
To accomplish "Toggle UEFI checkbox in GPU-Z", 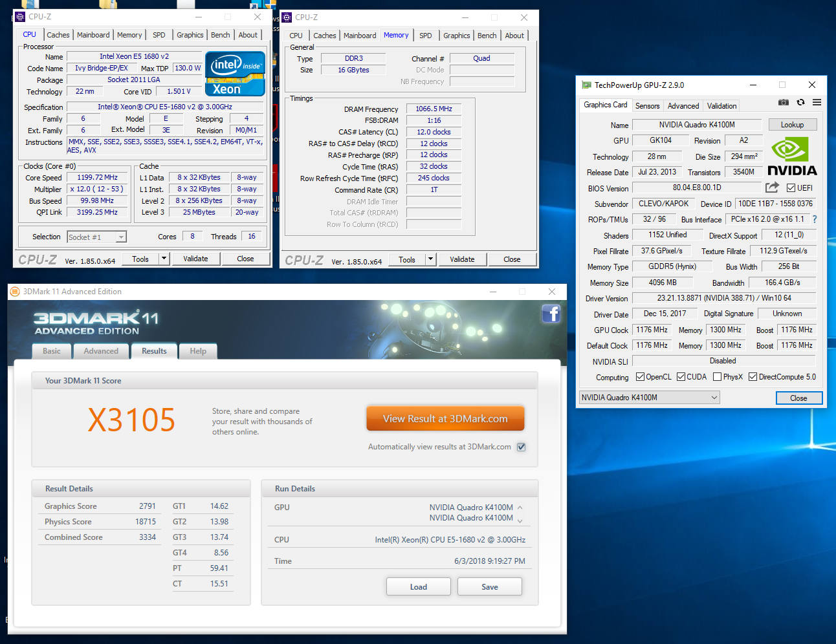I will pyautogui.click(x=791, y=188).
